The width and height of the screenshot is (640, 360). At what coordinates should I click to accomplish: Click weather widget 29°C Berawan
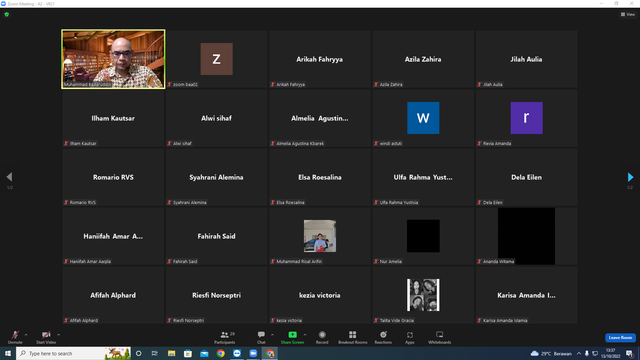[551, 353]
